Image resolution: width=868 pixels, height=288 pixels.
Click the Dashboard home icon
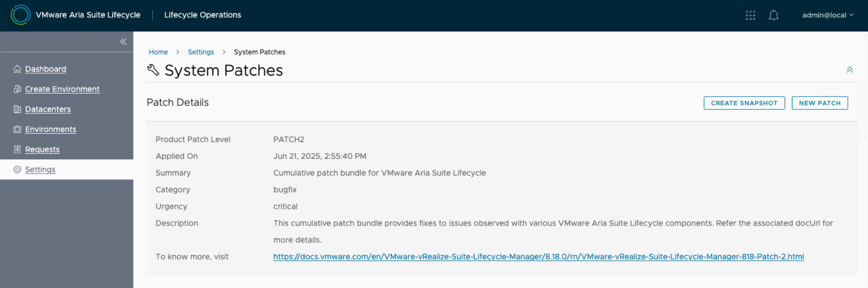click(x=17, y=69)
